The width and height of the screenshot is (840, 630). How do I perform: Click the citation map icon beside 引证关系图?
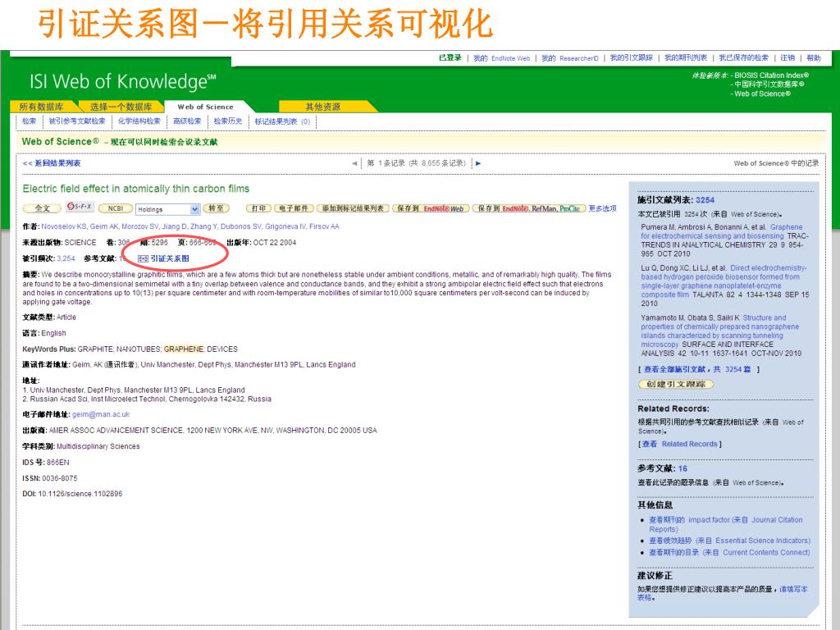(x=143, y=258)
